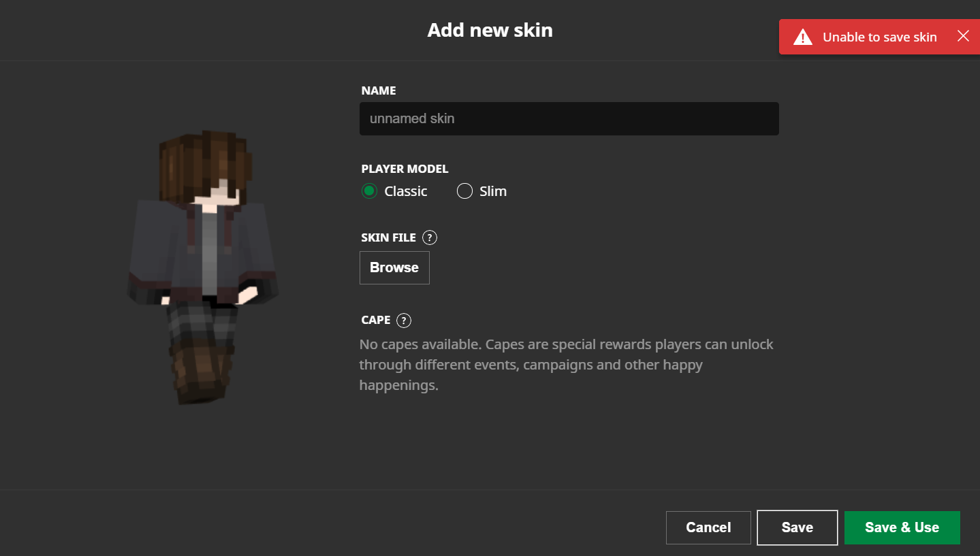The height and width of the screenshot is (556, 980).
Task: Open the Cape help question mark icon
Action: (404, 321)
